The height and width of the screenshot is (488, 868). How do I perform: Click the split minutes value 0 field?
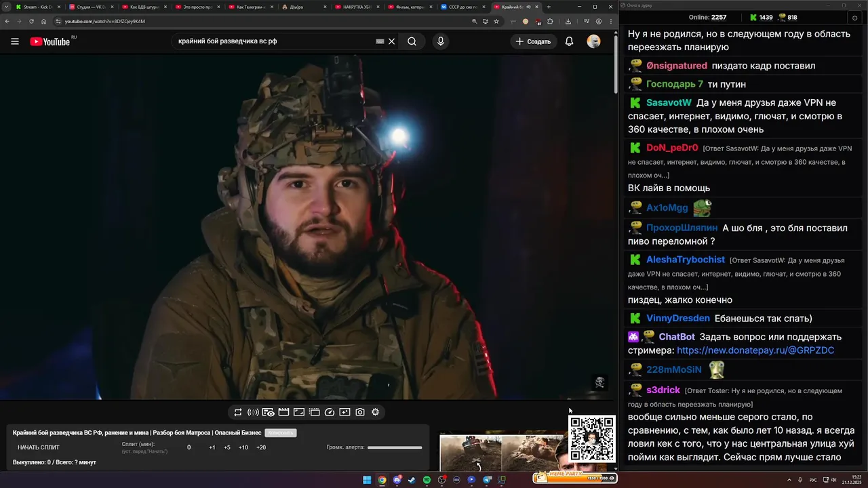[x=189, y=447]
